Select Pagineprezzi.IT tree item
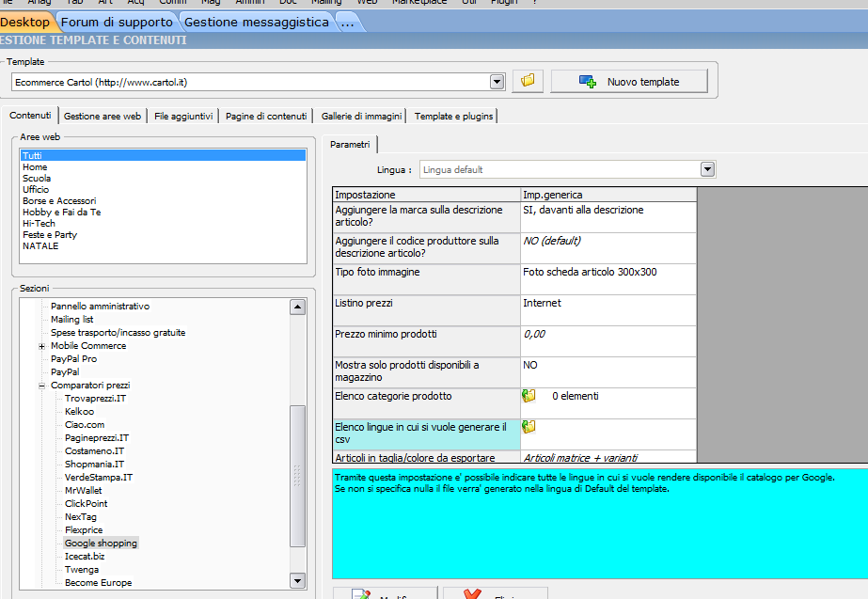This screenshot has height=599, width=868. [x=96, y=438]
